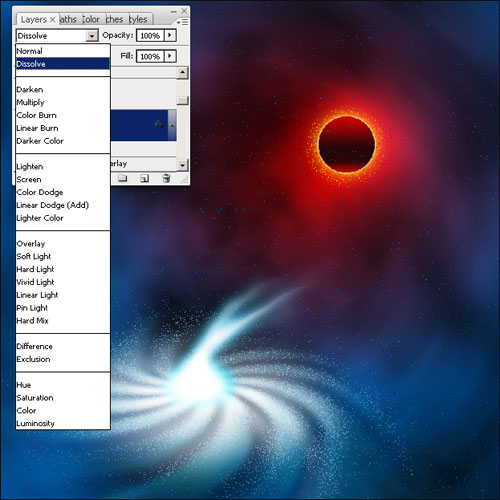Screen dimensions: 500x500
Task: Select the Lighter Color blend mode
Action: tap(63, 218)
